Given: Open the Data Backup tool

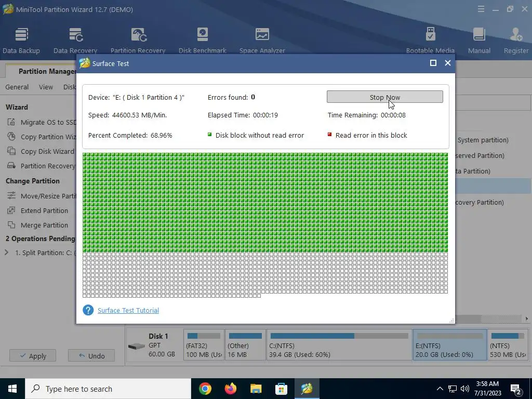Looking at the screenshot, I should [21, 41].
